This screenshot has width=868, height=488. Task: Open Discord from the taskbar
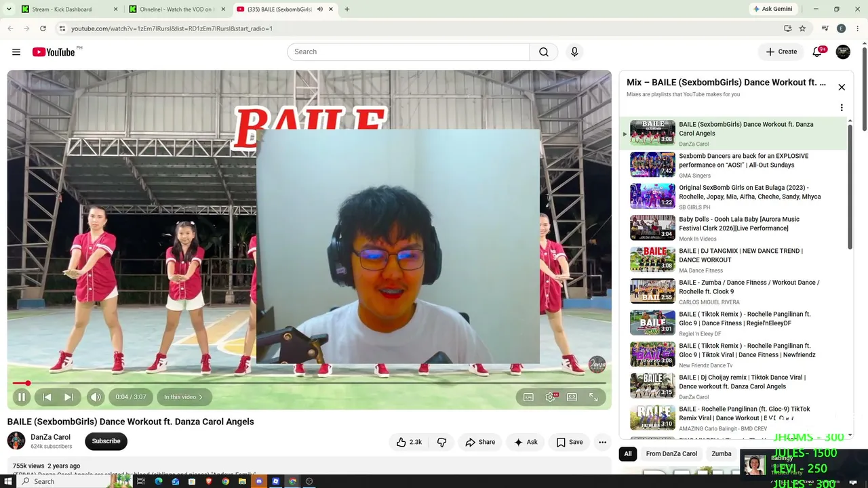tap(259, 481)
